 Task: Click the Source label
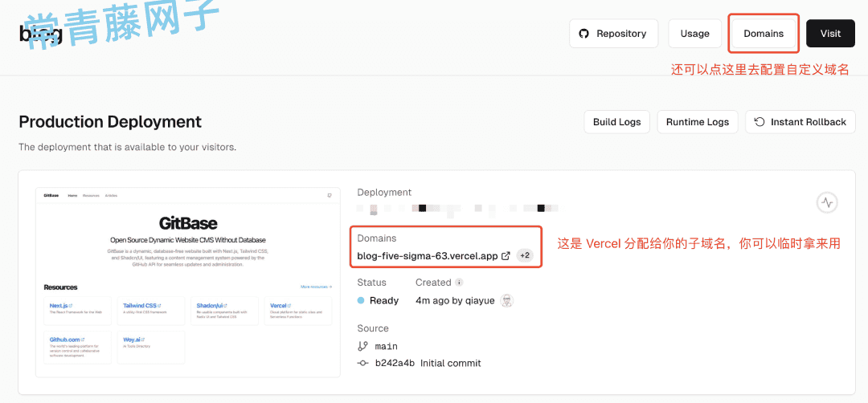373,328
